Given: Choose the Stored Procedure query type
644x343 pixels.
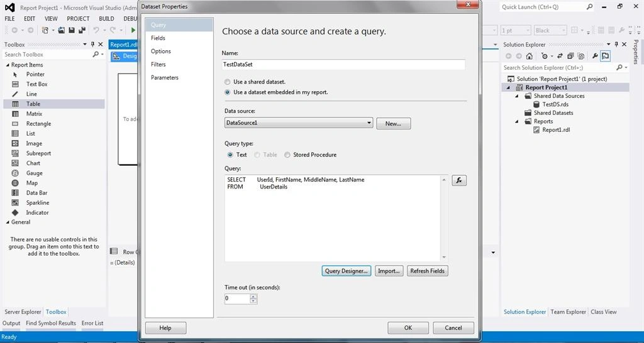Looking at the screenshot, I should point(310,155).
